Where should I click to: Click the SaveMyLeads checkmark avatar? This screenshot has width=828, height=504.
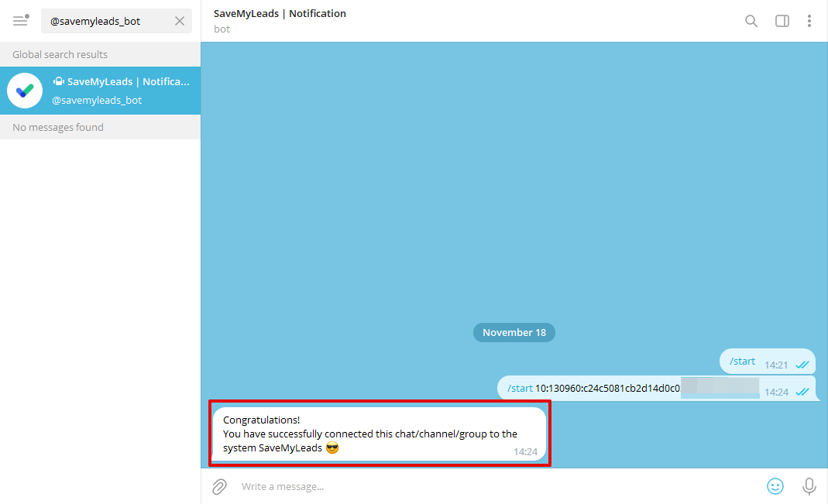(x=25, y=91)
